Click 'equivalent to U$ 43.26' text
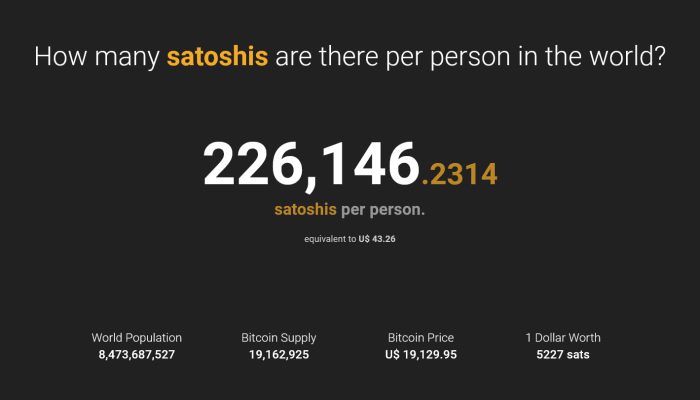The height and width of the screenshot is (400, 700). click(x=350, y=239)
